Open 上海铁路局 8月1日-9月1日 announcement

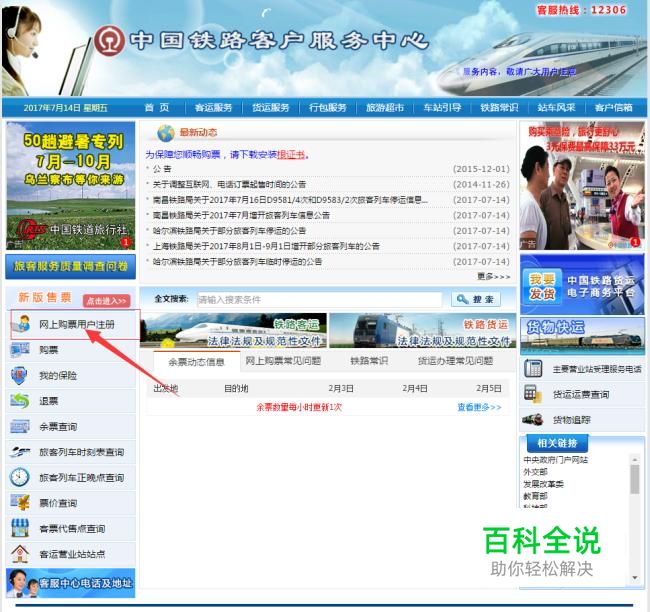(x=266, y=246)
